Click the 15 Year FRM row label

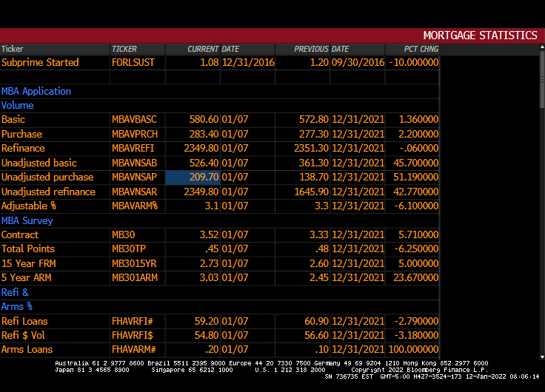pos(29,263)
